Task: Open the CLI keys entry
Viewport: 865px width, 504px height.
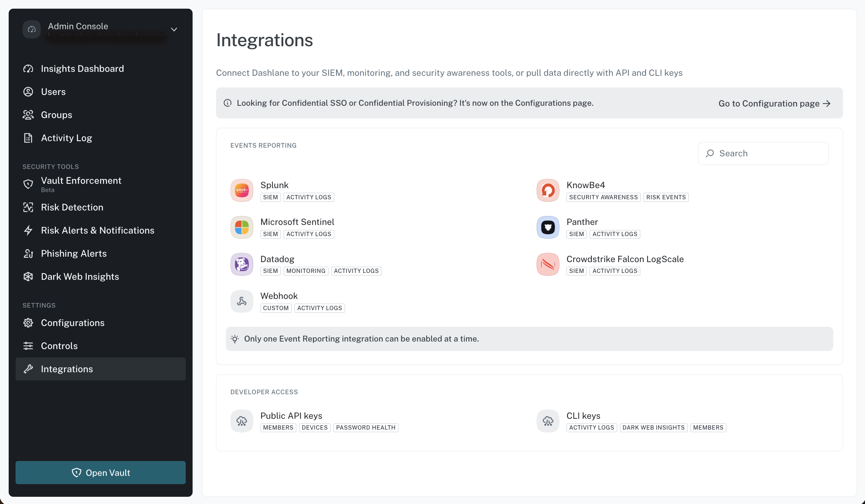Action: click(583, 416)
